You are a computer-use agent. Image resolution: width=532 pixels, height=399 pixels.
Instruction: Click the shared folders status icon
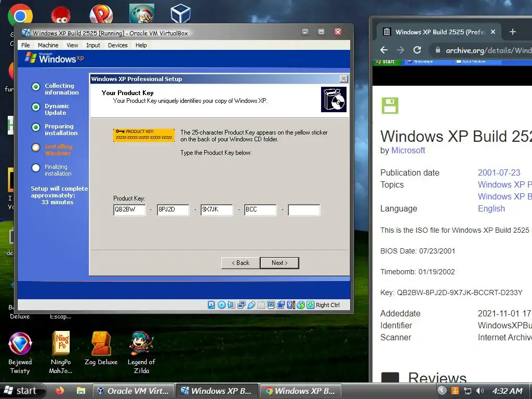(261, 304)
